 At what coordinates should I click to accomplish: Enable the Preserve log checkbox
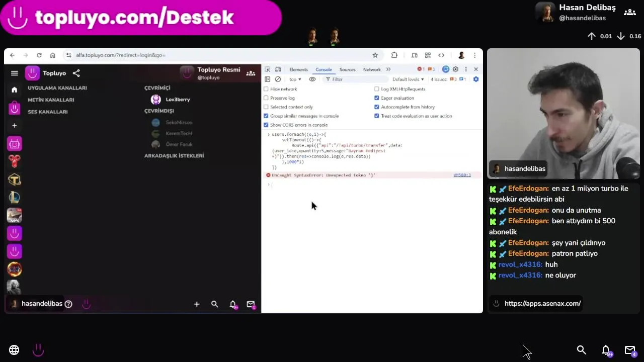[266, 98]
